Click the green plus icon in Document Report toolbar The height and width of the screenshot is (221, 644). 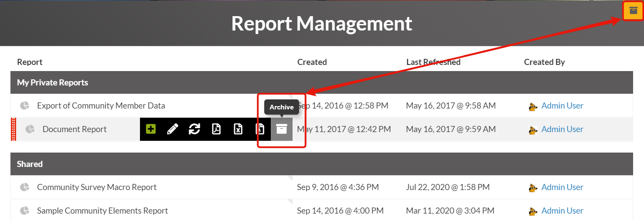151,129
